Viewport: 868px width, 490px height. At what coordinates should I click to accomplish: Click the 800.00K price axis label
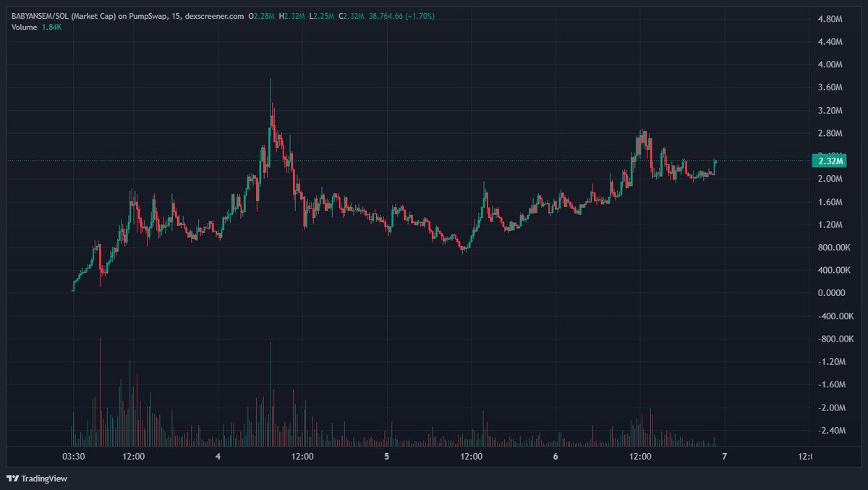(x=833, y=248)
